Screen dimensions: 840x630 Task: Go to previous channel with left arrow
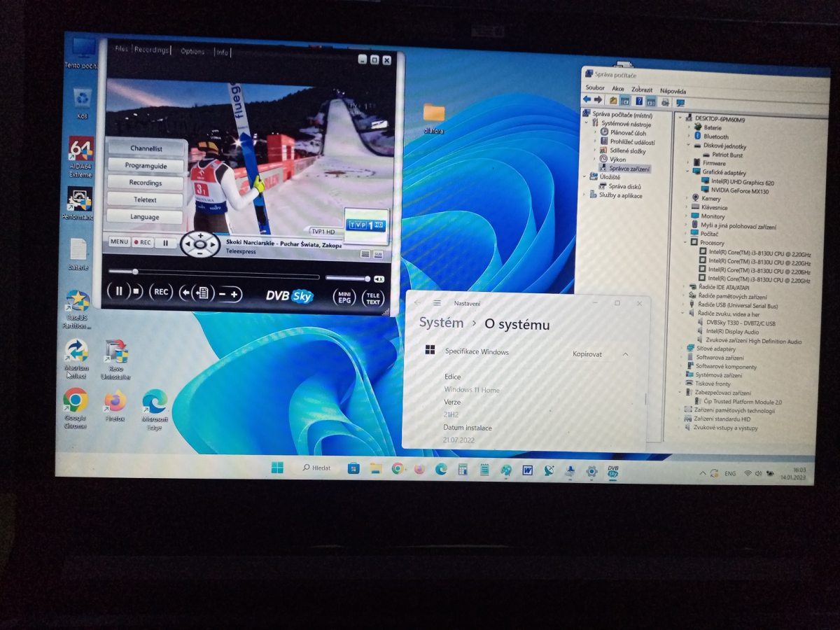[x=185, y=293]
